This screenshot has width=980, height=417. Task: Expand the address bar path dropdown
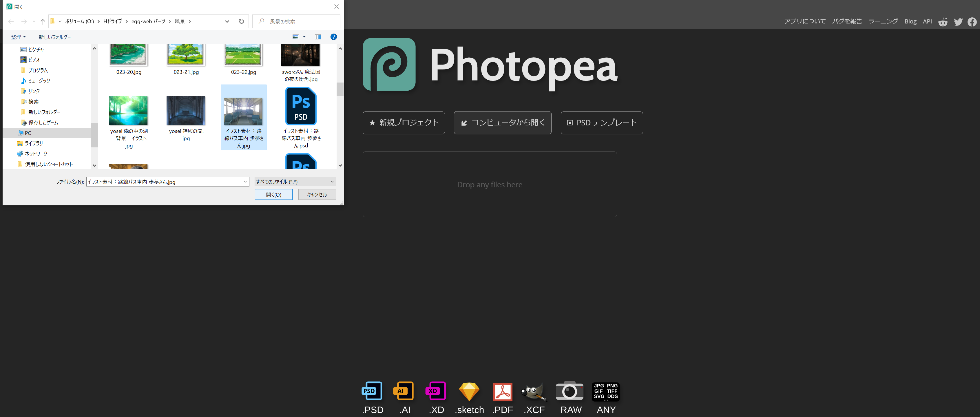[227, 21]
